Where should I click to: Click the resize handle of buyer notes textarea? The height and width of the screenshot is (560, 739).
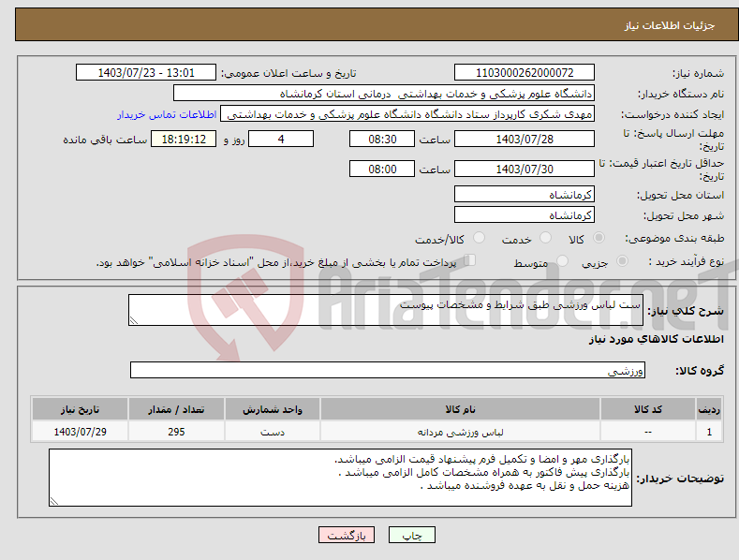point(54,501)
